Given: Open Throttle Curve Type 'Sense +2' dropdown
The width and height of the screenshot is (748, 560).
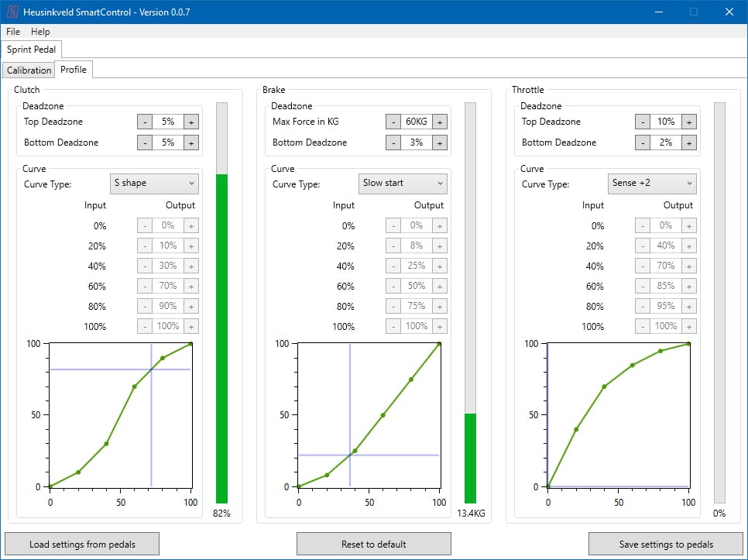Looking at the screenshot, I should pyautogui.click(x=653, y=184).
